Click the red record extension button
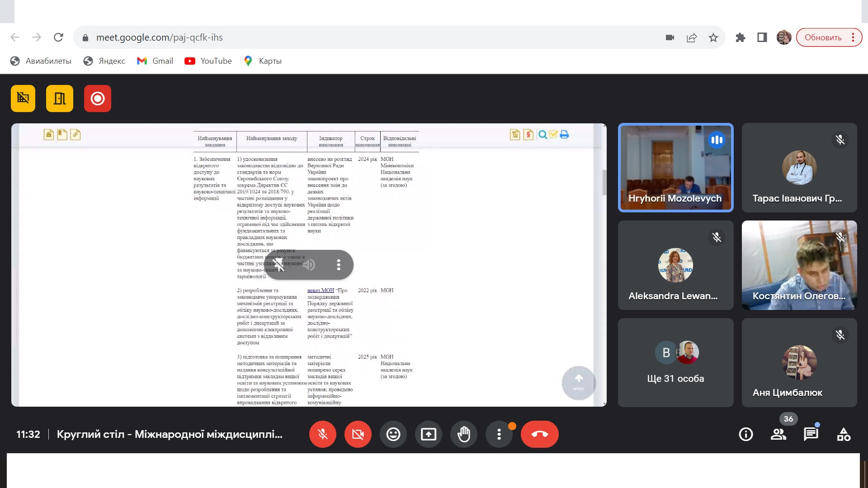The width and height of the screenshot is (868, 488). [97, 99]
